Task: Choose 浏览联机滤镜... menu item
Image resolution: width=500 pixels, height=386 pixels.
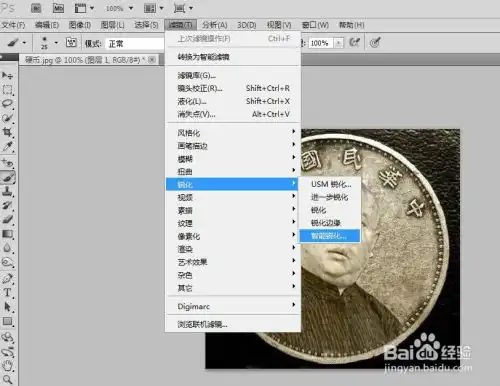Action: (x=232, y=324)
